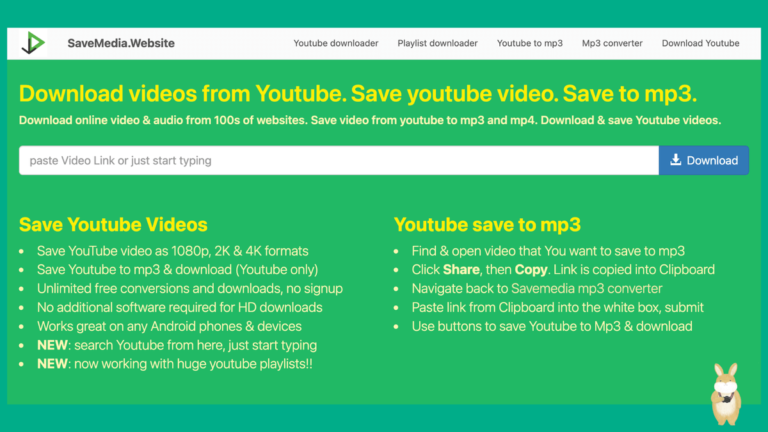Click subtitle 'Download online video & audio from 100s'
This screenshot has height=432, width=768.
(x=370, y=120)
